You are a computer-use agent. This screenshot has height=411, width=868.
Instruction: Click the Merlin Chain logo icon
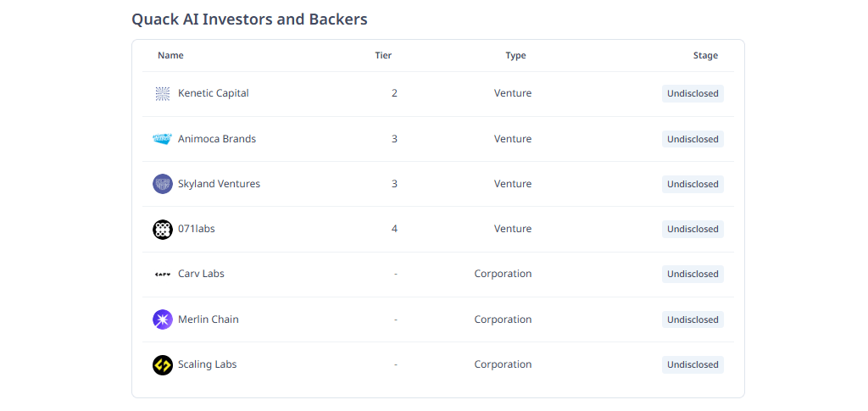point(163,319)
